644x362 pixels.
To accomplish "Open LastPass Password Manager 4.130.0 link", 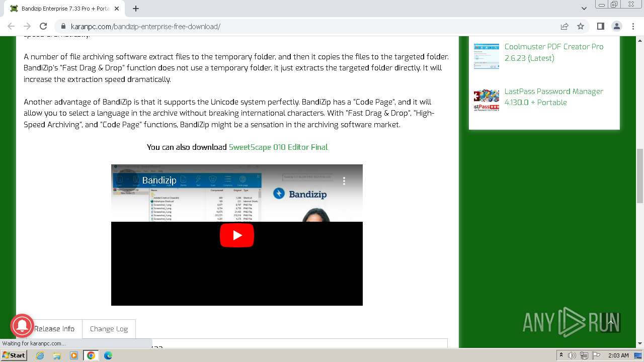I will pyautogui.click(x=554, y=97).
